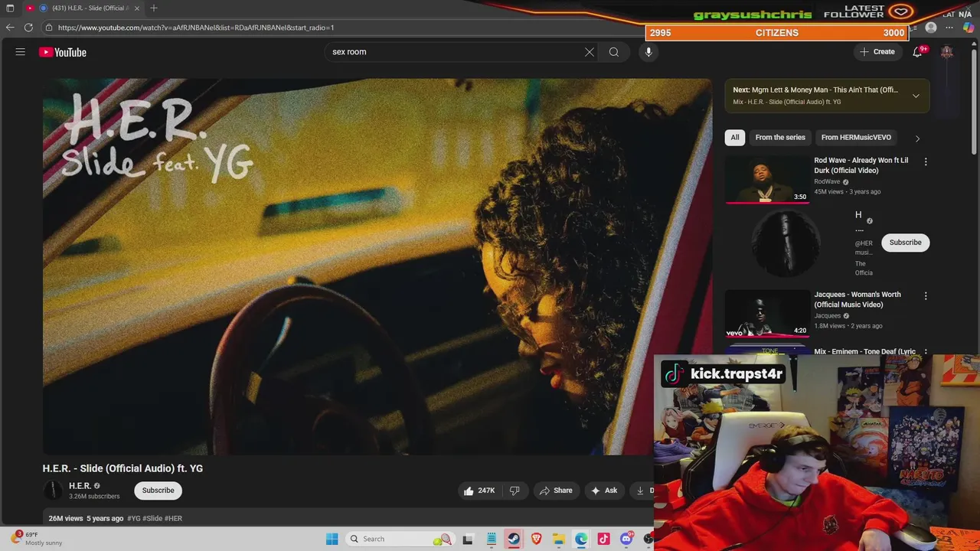Open Jacquees 'Woman's Worth' video thumbnail
Screen dimensions: 980x551
point(766,313)
